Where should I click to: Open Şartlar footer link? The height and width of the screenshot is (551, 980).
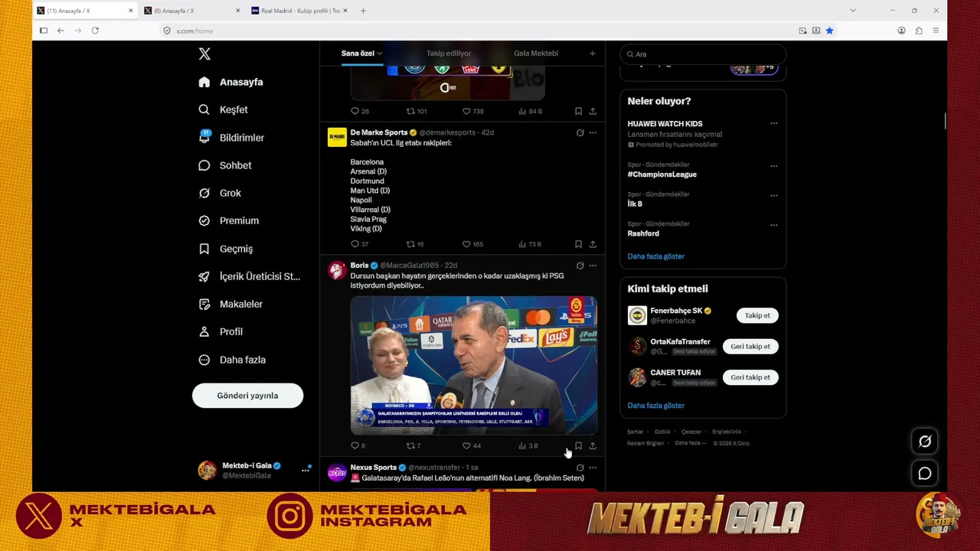tap(635, 432)
